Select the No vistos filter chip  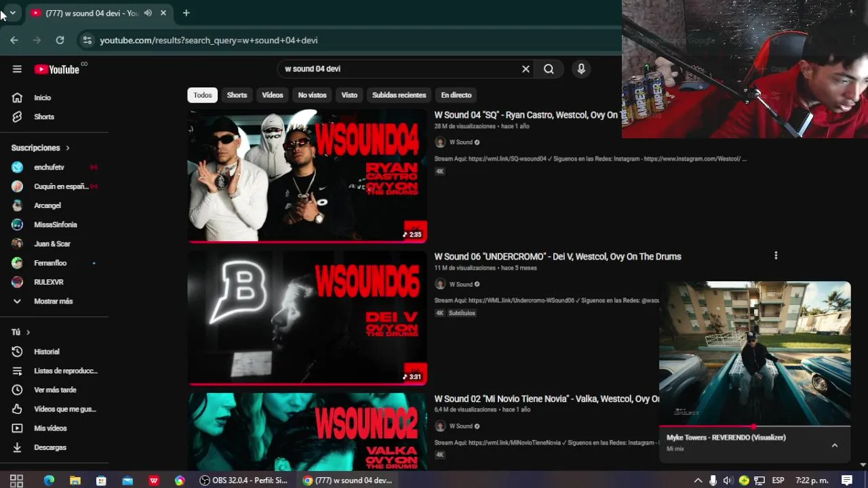(x=313, y=95)
